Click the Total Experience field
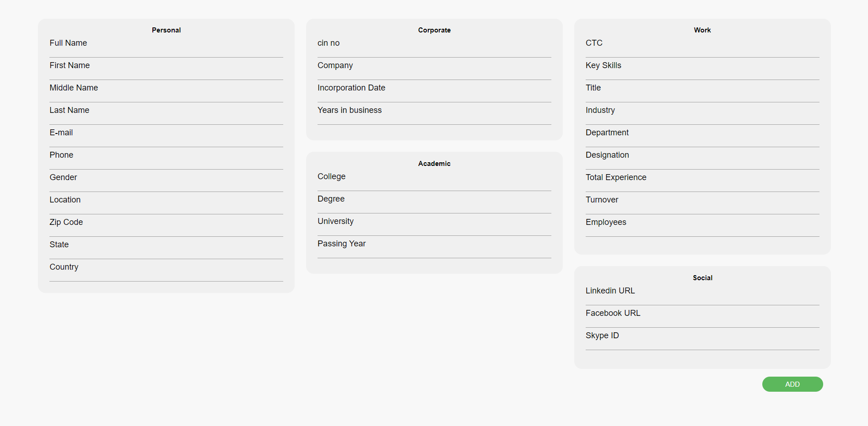Screen dimensions: 868x426 pos(702,181)
